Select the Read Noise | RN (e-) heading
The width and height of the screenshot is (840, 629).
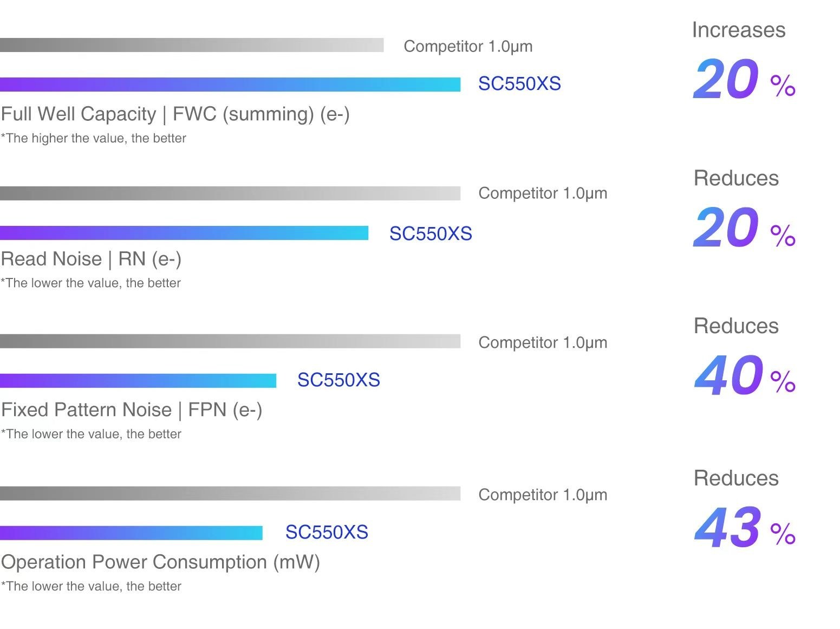pyautogui.click(x=91, y=259)
